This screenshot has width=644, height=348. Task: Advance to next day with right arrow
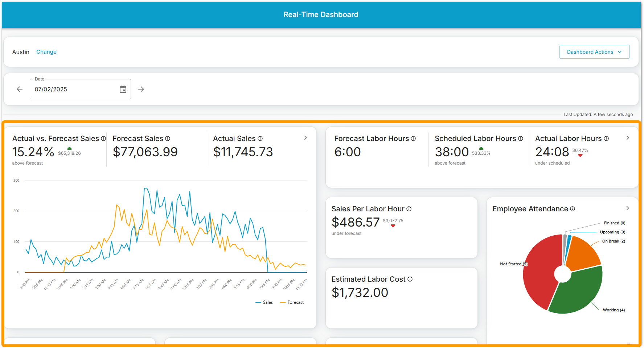141,89
